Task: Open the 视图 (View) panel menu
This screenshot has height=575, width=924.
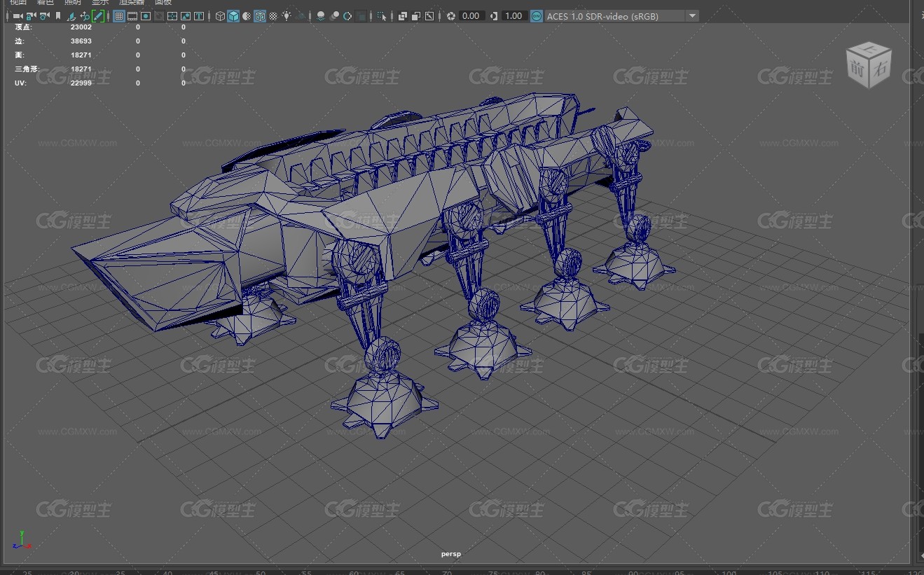Action: [x=18, y=2]
